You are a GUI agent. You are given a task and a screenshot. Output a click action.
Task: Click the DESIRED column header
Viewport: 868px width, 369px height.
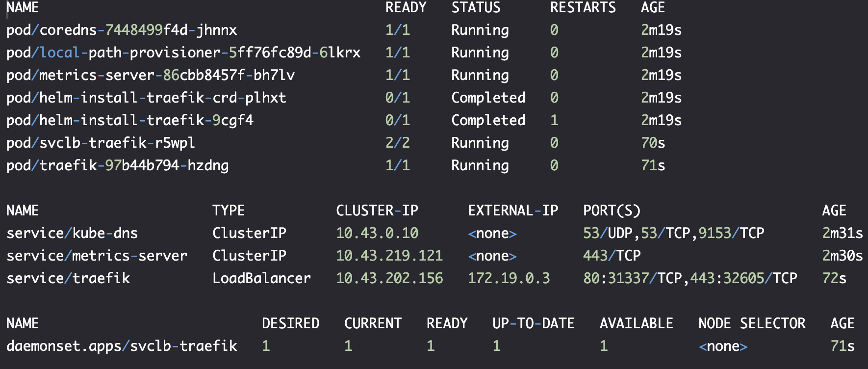[x=290, y=324]
